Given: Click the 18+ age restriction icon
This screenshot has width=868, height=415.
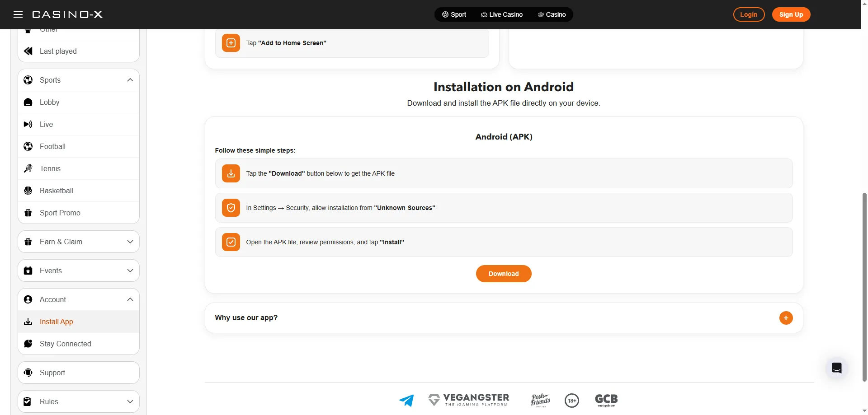Looking at the screenshot, I should pos(572,400).
